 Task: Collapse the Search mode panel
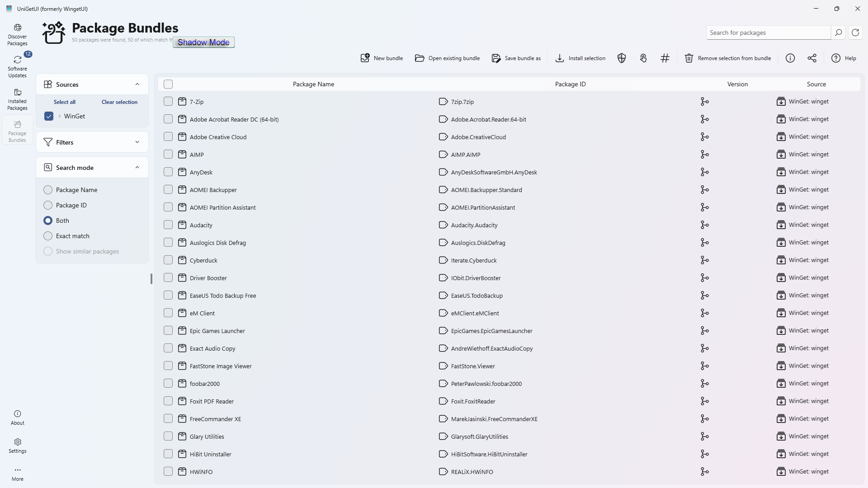tap(137, 168)
